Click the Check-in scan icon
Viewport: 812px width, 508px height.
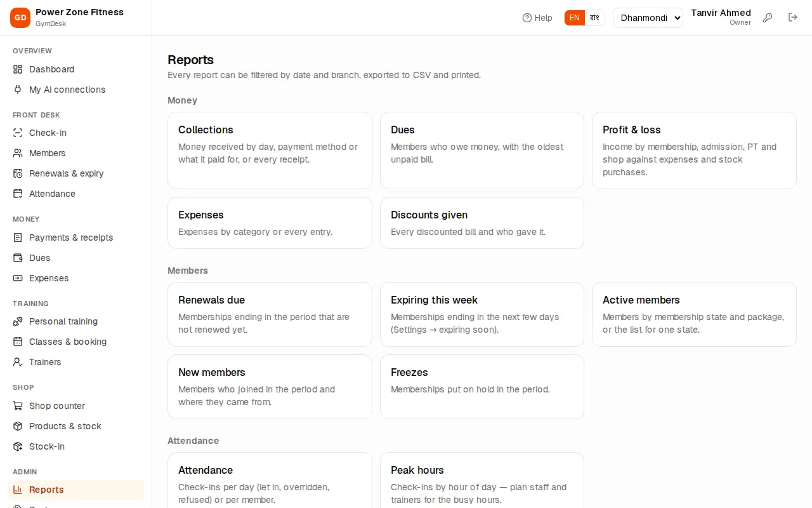(x=18, y=133)
